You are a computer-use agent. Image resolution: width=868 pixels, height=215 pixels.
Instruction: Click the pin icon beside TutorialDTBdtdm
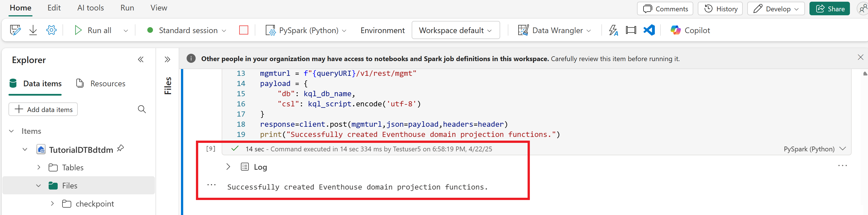point(120,148)
